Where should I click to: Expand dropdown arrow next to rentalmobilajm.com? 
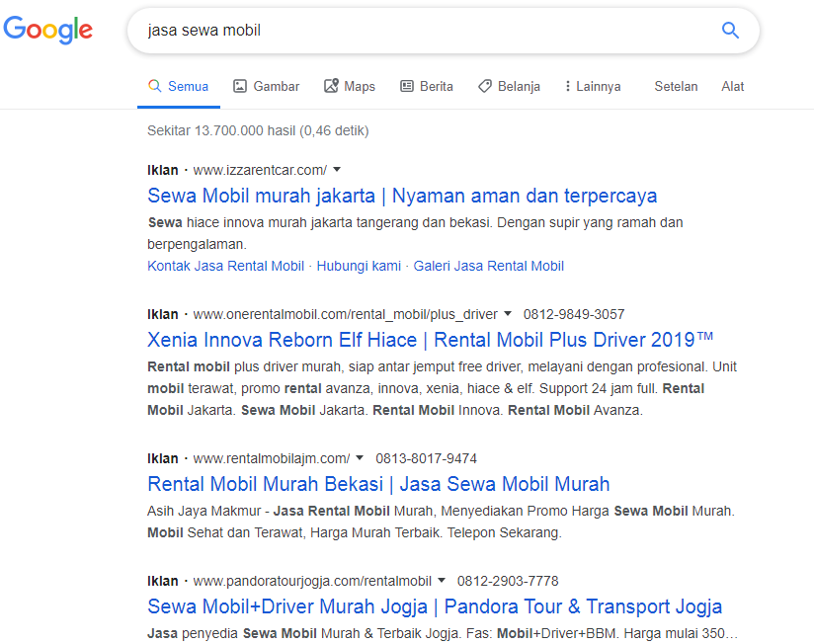coord(360,458)
